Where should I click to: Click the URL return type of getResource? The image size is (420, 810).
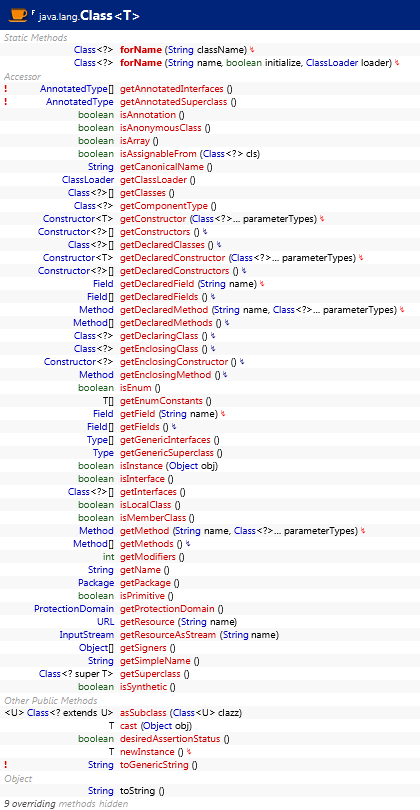(x=105, y=622)
